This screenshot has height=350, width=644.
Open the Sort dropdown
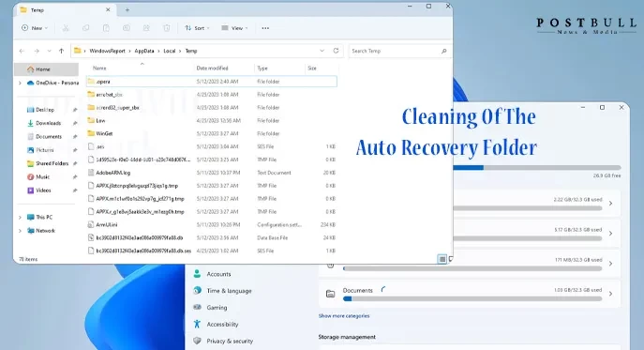click(197, 28)
